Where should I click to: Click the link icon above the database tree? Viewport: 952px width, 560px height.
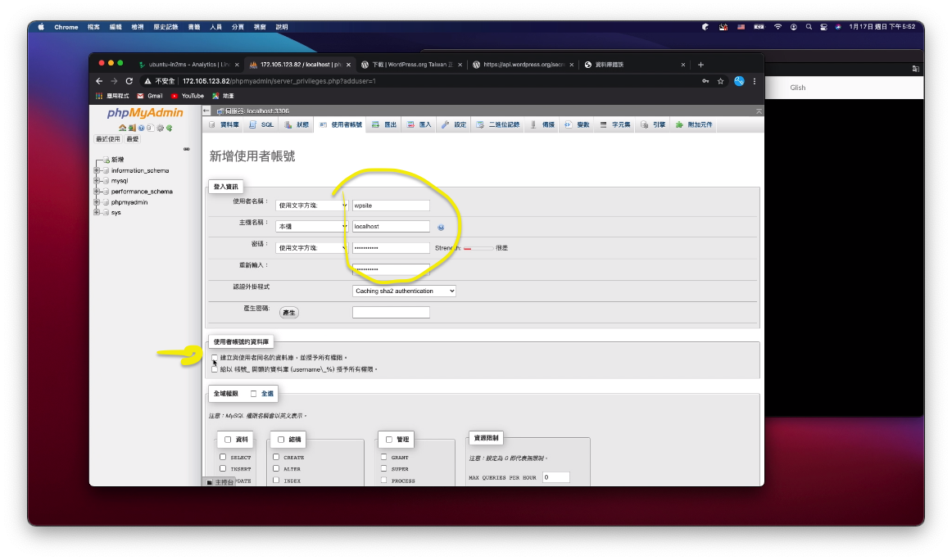187,149
